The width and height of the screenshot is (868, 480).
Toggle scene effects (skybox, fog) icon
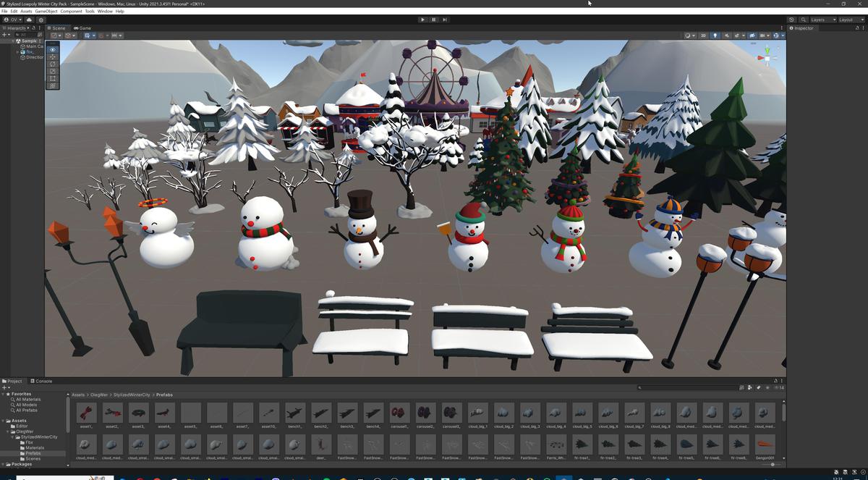[737, 35]
